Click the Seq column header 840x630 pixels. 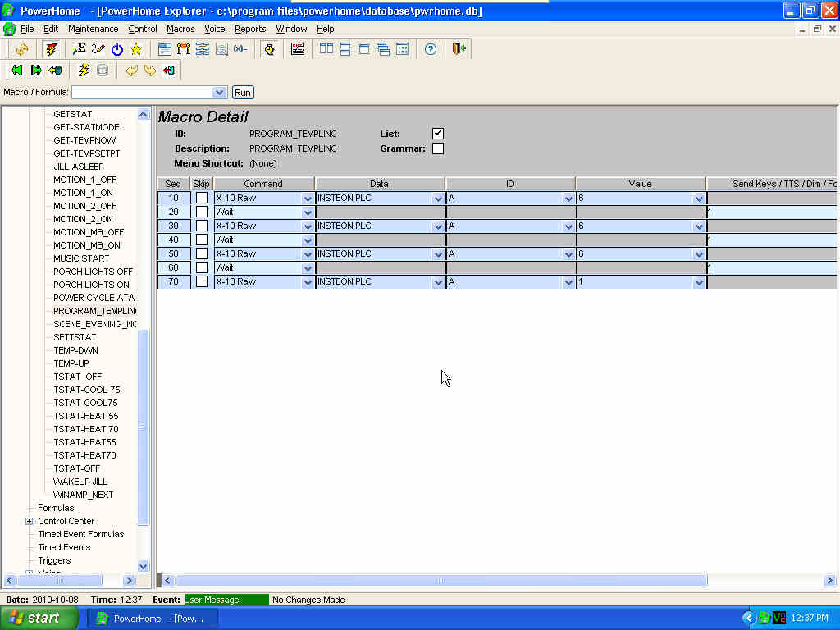point(173,184)
